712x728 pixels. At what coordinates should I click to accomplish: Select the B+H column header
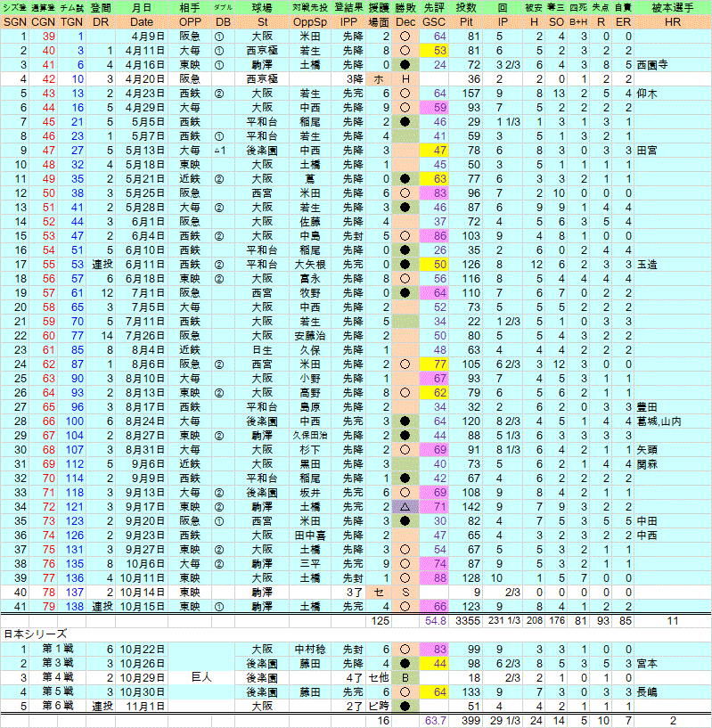point(578,21)
